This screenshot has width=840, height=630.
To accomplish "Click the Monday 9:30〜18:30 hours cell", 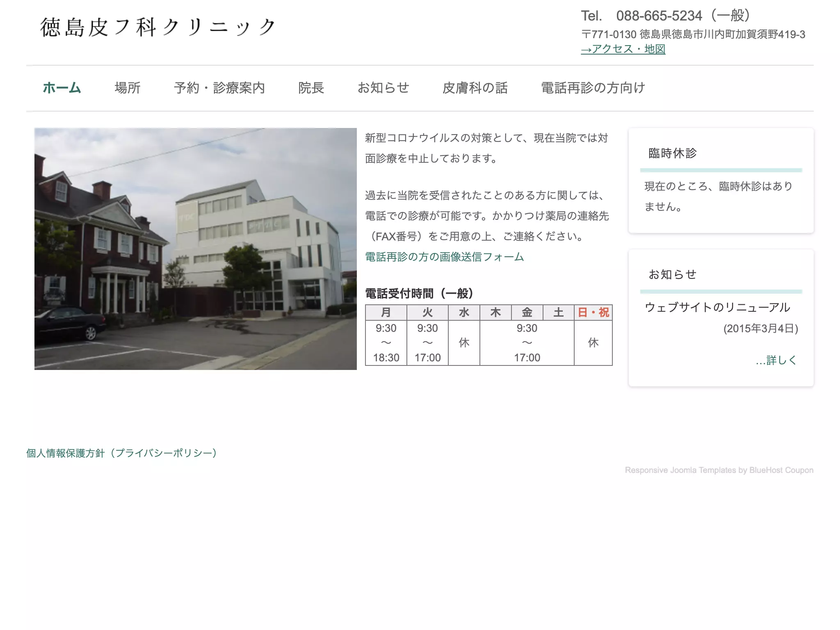I will pos(386,343).
